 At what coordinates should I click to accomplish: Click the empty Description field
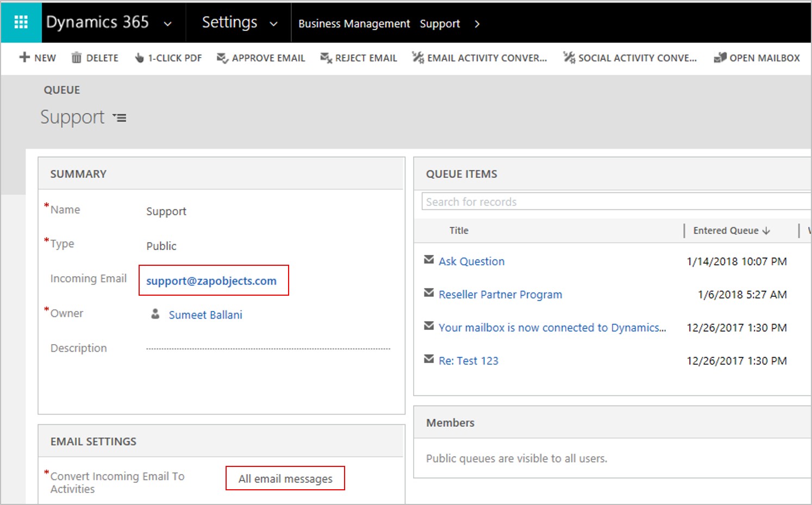click(268, 348)
